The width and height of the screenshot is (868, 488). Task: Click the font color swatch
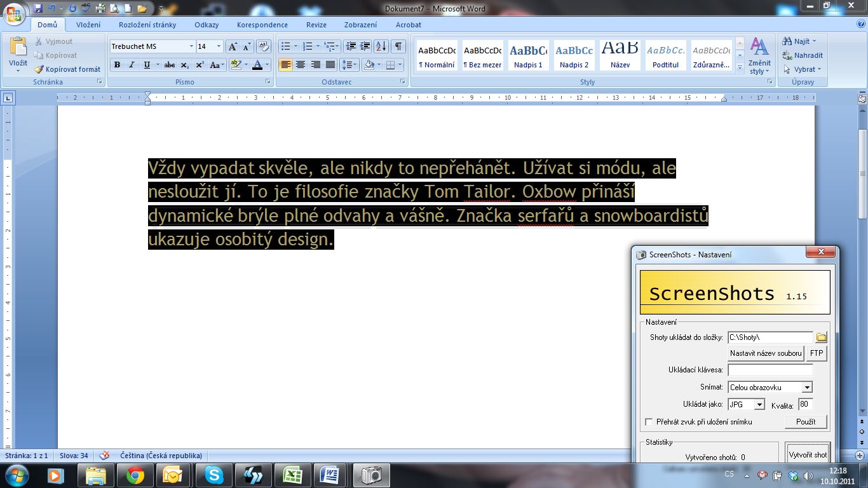click(257, 65)
